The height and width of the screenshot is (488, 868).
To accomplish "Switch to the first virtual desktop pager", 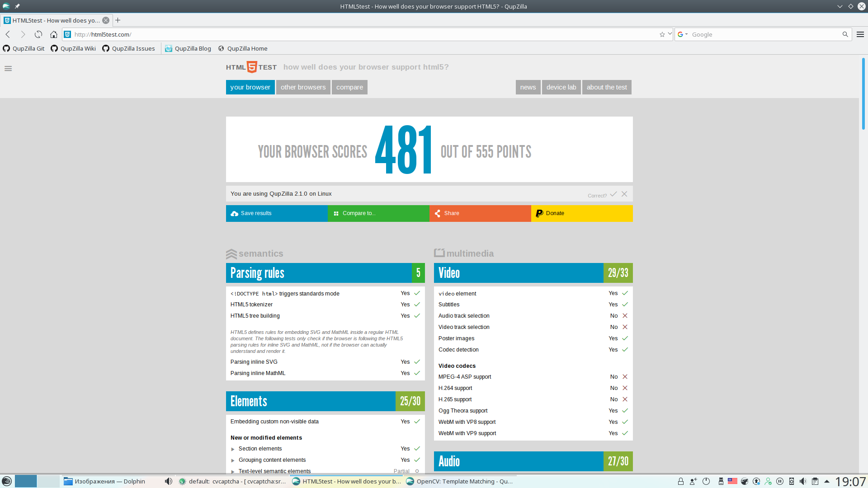I will pyautogui.click(x=26, y=481).
